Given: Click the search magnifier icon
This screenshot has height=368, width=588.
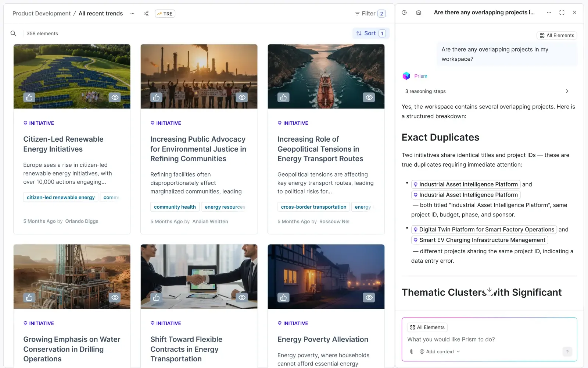Looking at the screenshot, I should tap(13, 33).
